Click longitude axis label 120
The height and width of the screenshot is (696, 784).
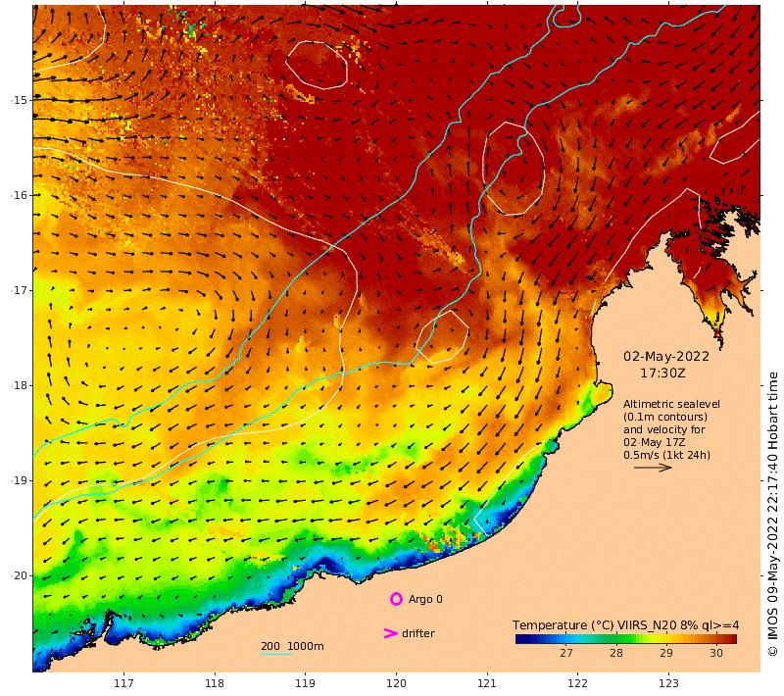point(396,683)
